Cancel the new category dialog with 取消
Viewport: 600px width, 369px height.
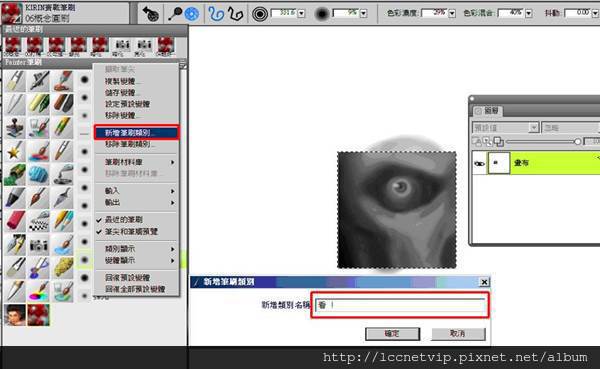point(458,334)
